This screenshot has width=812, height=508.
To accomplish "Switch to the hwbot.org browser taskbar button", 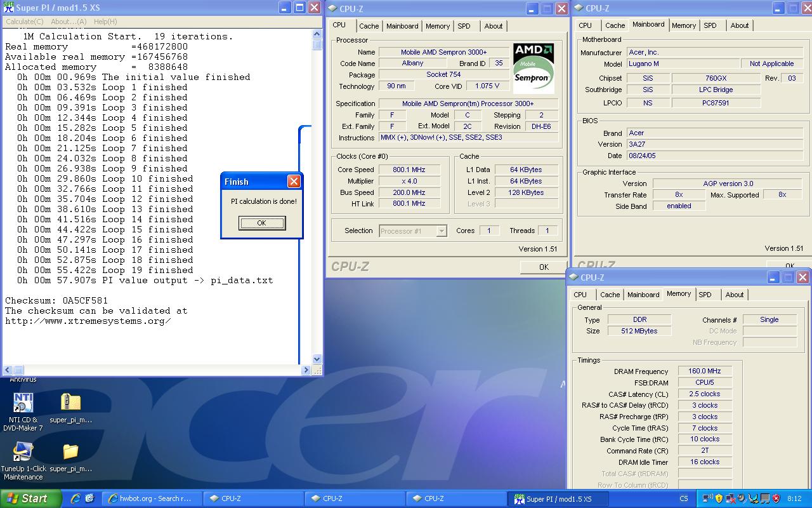I will tap(152, 498).
